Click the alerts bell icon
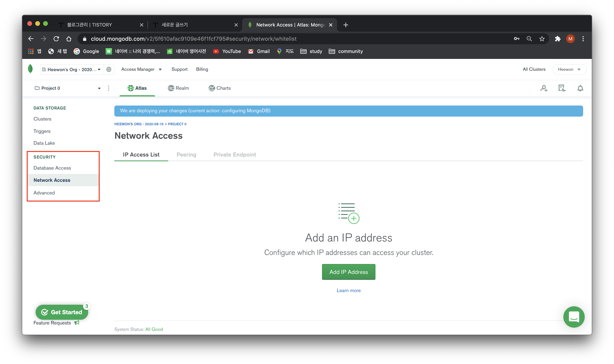Screen dimensions: 614x364 [x=580, y=88]
